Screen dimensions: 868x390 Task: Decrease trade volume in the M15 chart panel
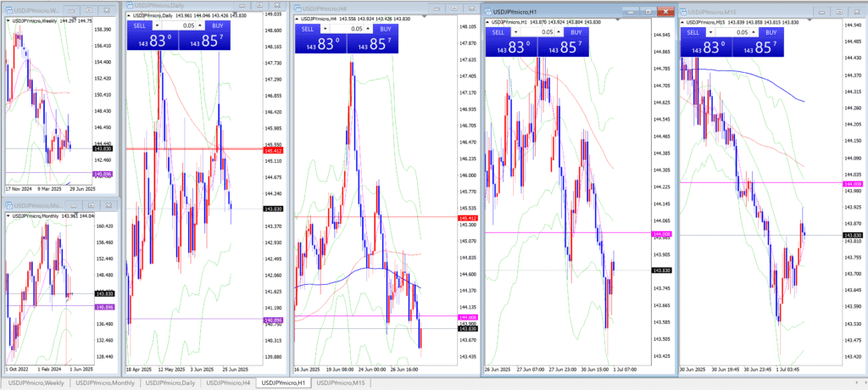coord(711,33)
